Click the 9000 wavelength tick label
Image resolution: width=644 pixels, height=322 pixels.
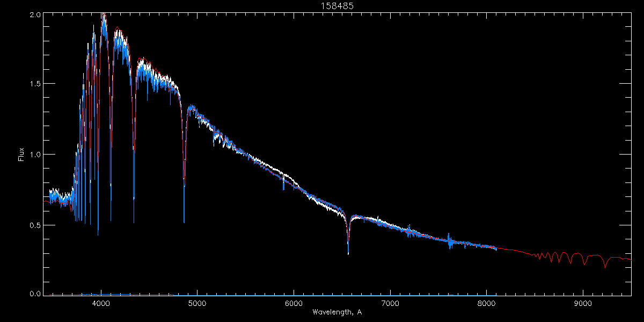583,303
